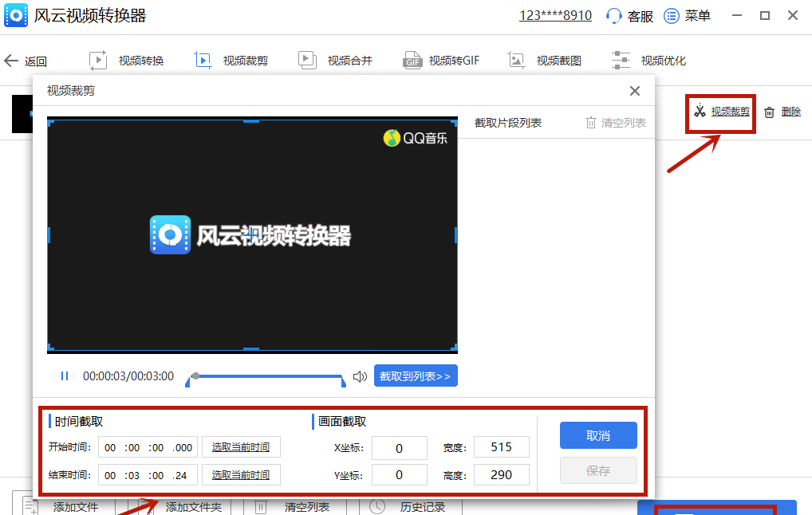The height and width of the screenshot is (515, 812).
Task: Click the 视频合并 merge icon
Action: point(307,61)
